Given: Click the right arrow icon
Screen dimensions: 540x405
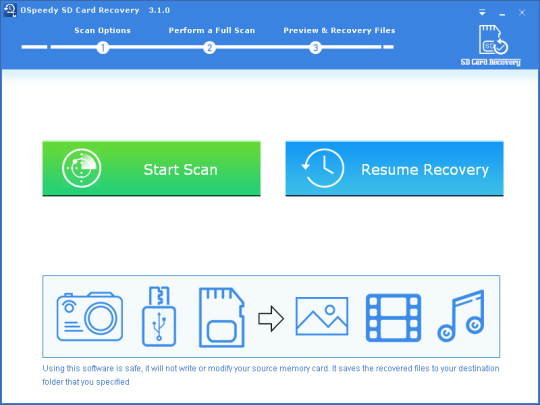Looking at the screenshot, I should (x=271, y=319).
